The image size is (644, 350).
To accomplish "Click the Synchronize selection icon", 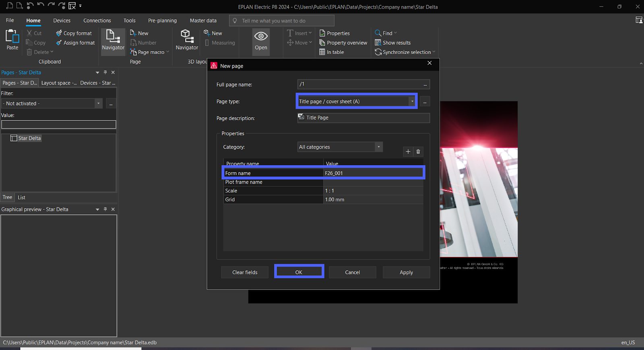I will (x=378, y=52).
